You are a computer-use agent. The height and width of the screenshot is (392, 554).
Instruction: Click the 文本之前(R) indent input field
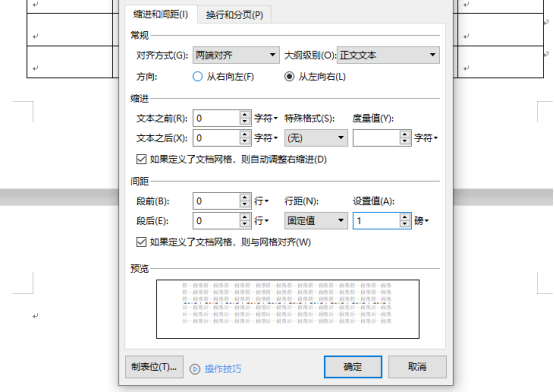tap(217, 118)
